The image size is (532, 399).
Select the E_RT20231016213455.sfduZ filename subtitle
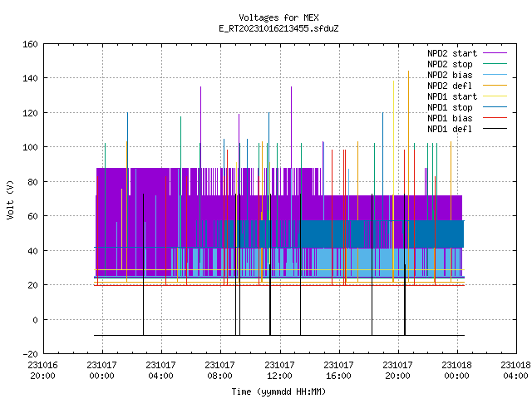coord(278,28)
